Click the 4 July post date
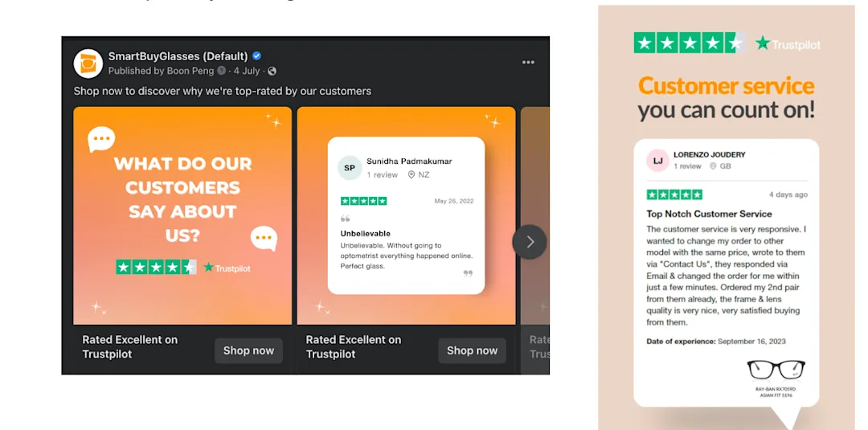Viewport: 868px width, 430px height. pos(247,71)
